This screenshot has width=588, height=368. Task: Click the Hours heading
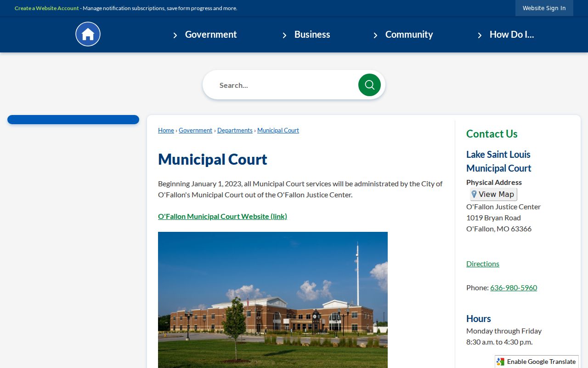point(479,318)
